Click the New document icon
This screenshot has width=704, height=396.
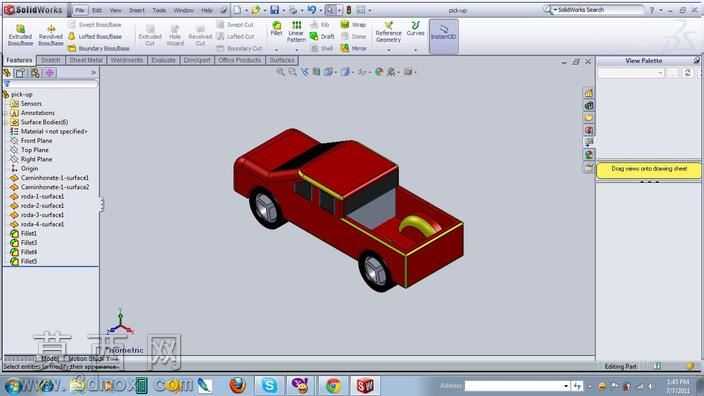[237, 9]
